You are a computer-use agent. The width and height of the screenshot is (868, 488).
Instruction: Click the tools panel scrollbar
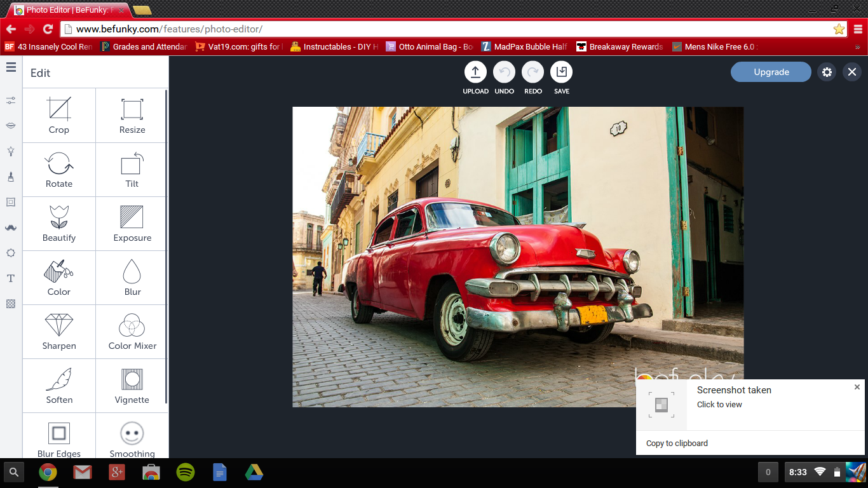coord(166,246)
